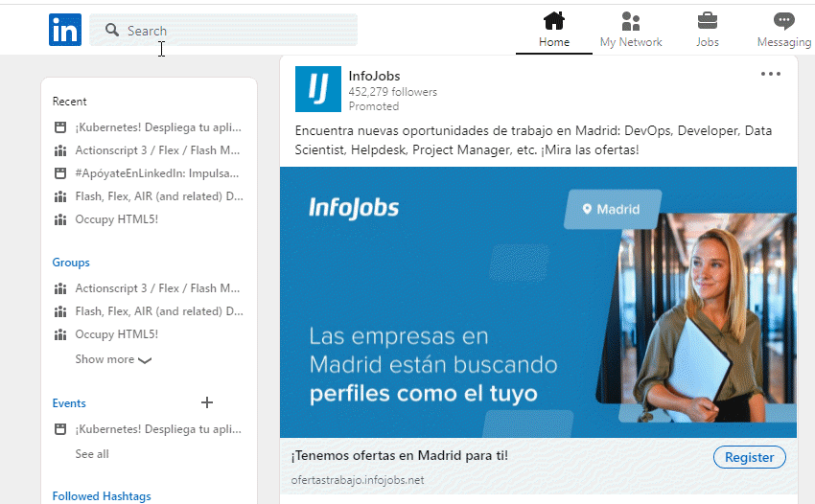
Task: Open '#ApóyateEnLinkedIn: Impulsa...' recent item
Action: [x=157, y=173]
